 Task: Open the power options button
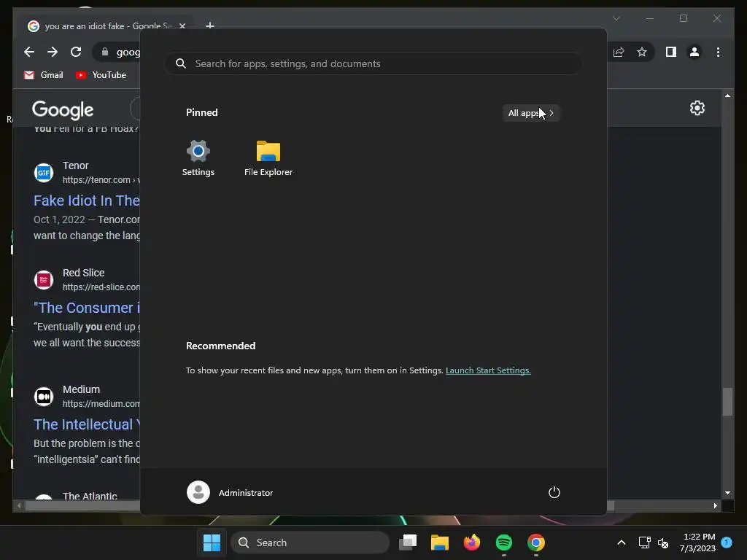554,492
